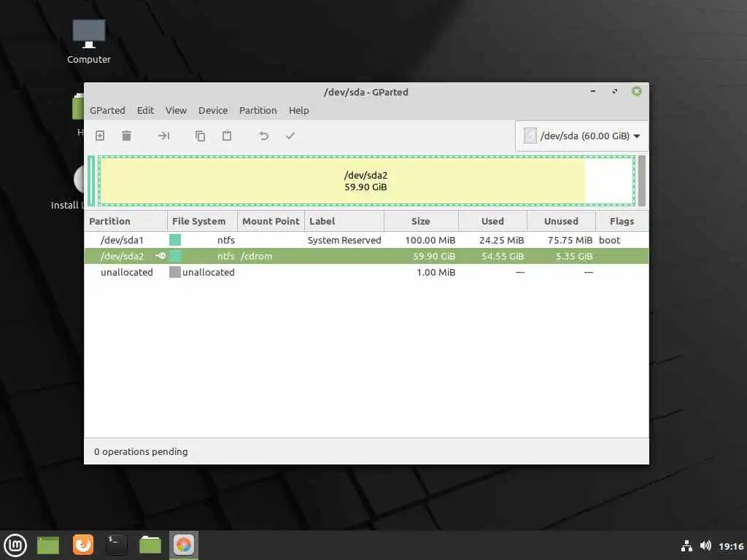Screen dimensions: 747x560
Task: Click the Delete partition trash icon
Action: click(x=126, y=136)
